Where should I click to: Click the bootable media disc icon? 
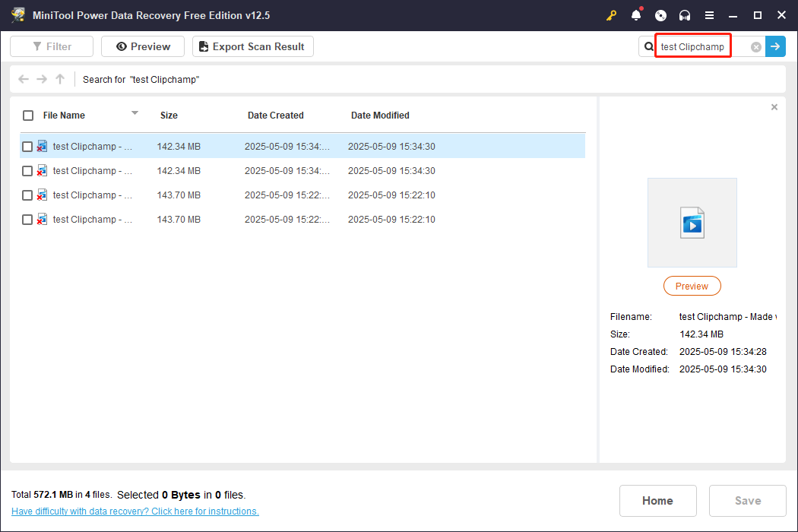coord(660,15)
